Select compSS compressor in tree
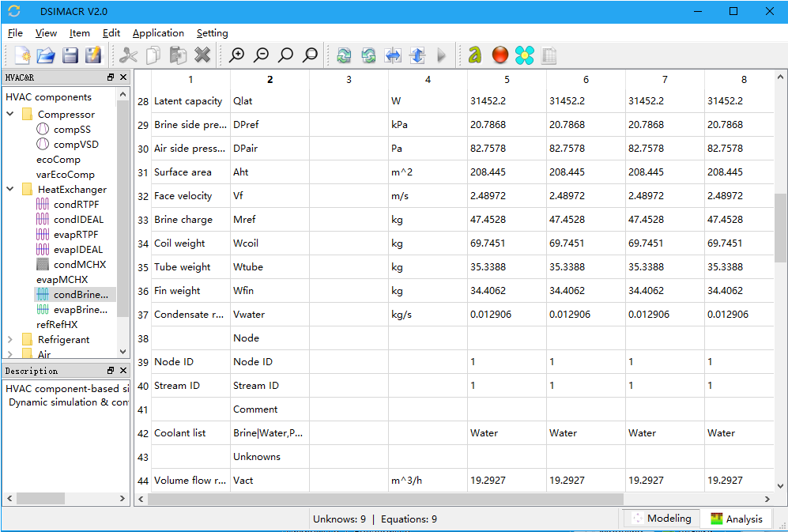This screenshot has width=788, height=532. (x=72, y=129)
